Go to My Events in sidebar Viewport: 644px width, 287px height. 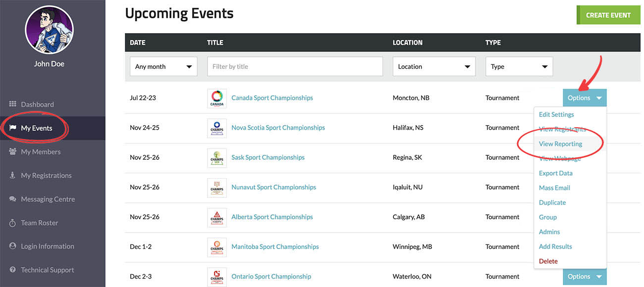click(36, 128)
